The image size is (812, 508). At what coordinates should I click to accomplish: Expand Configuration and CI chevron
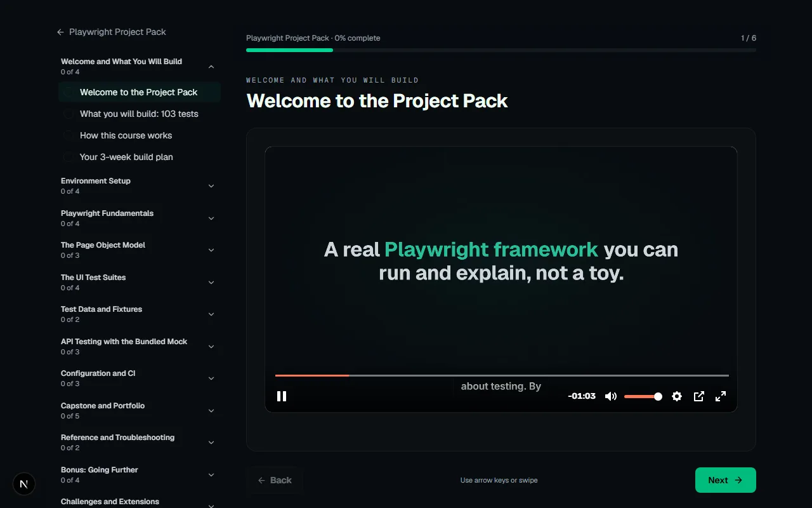[211, 378]
